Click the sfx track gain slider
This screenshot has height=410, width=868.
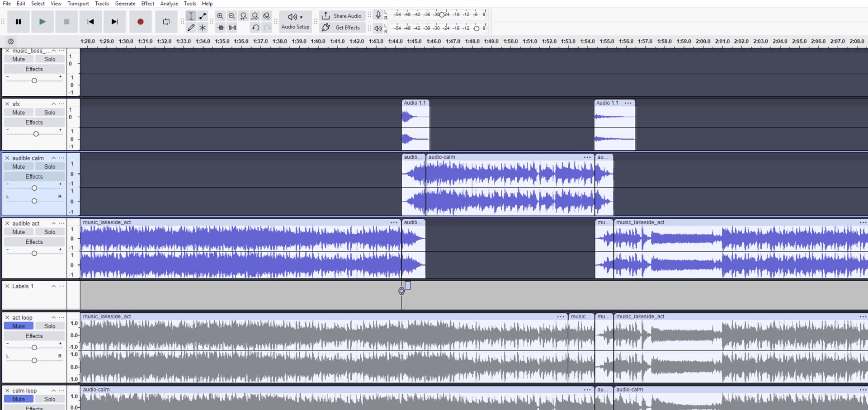coord(36,134)
